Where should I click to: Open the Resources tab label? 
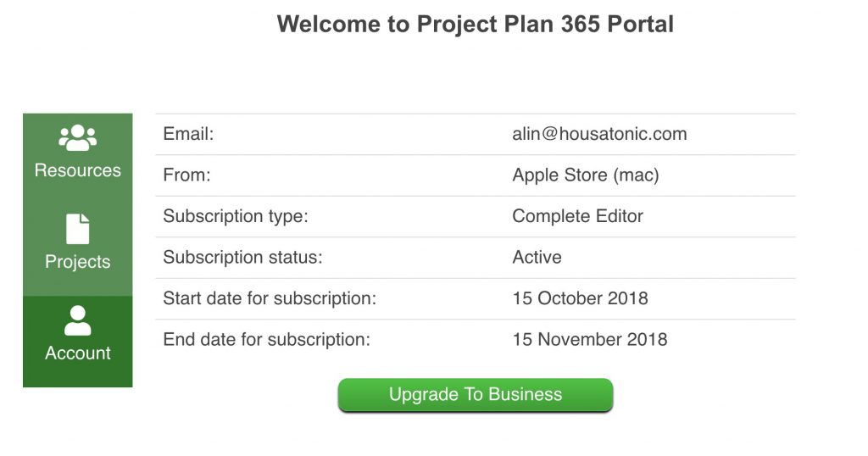(x=77, y=170)
